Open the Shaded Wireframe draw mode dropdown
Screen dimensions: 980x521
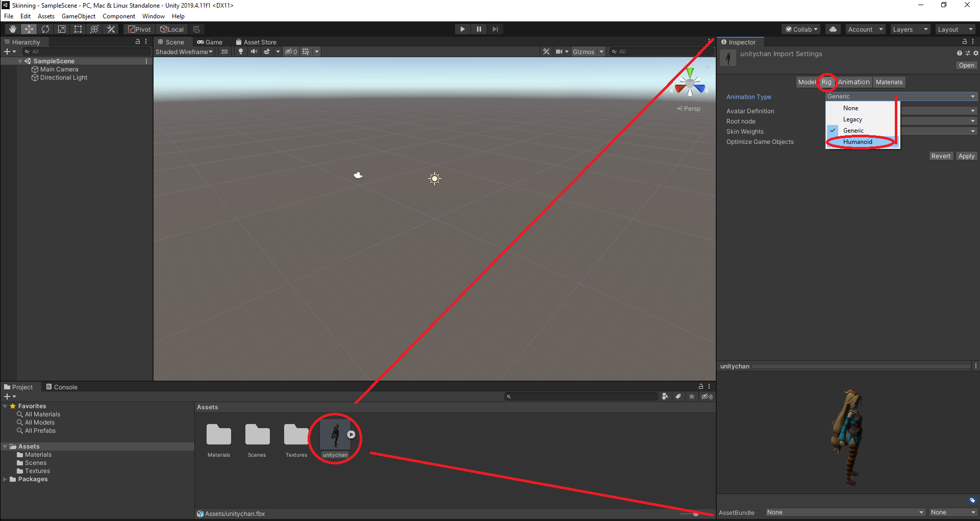coord(183,52)
